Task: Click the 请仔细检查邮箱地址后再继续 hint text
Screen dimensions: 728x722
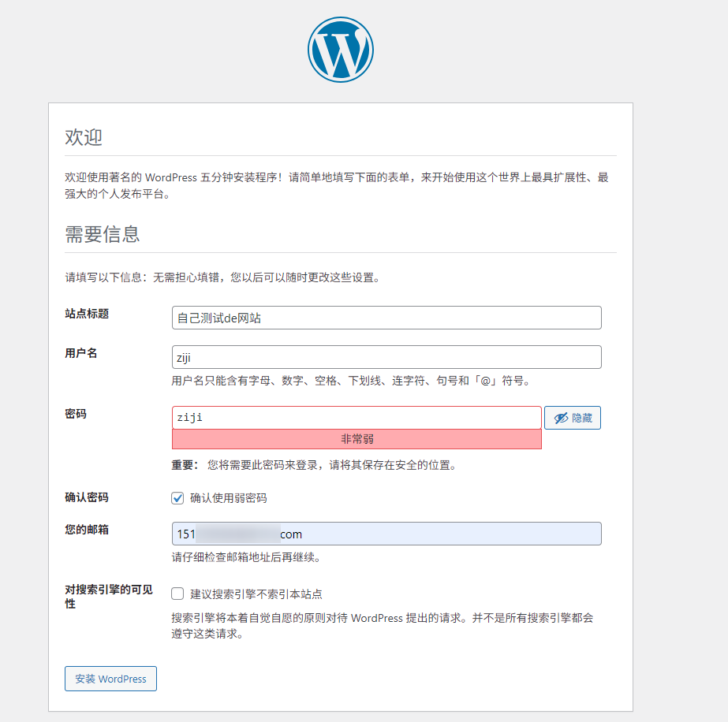Action: click(x=247, y=556)
